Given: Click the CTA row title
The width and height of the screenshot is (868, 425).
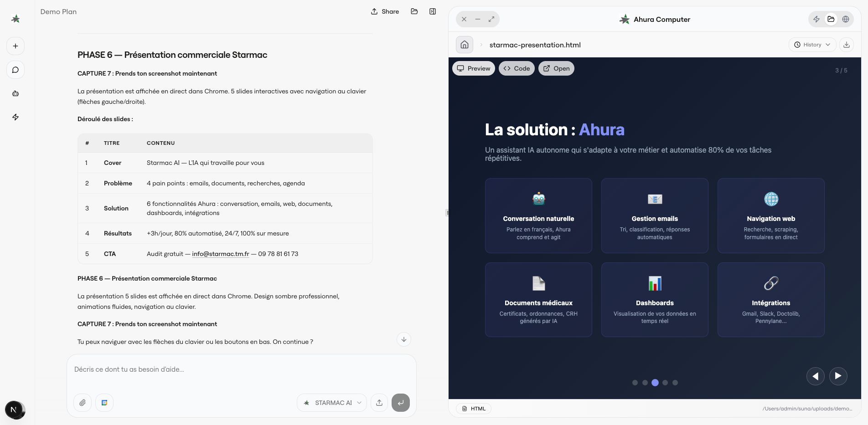Looking at the screenshot, I should coord(110,254).
